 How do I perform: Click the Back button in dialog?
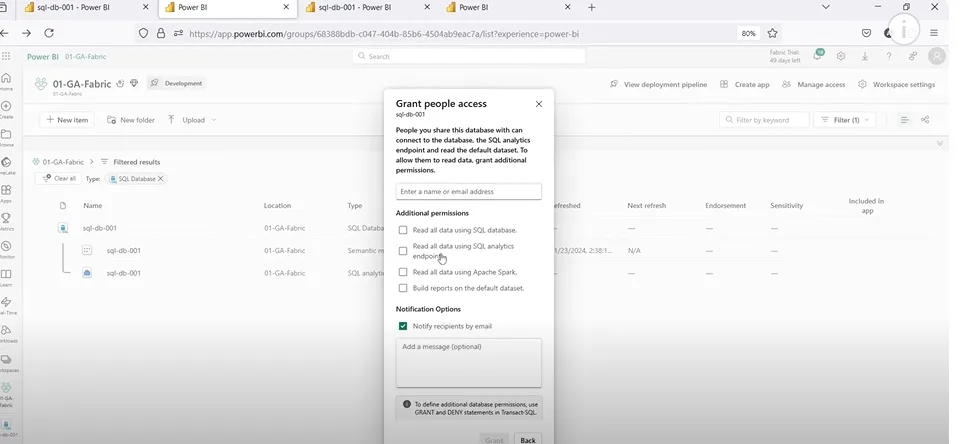(527, 440)
